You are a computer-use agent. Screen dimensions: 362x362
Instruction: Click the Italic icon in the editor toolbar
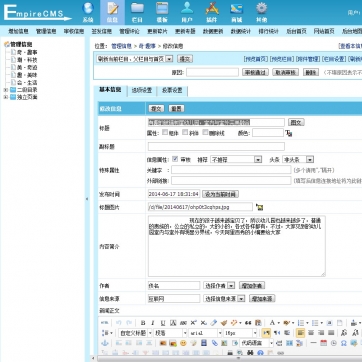pyautogui.click(x=153, y=323)
